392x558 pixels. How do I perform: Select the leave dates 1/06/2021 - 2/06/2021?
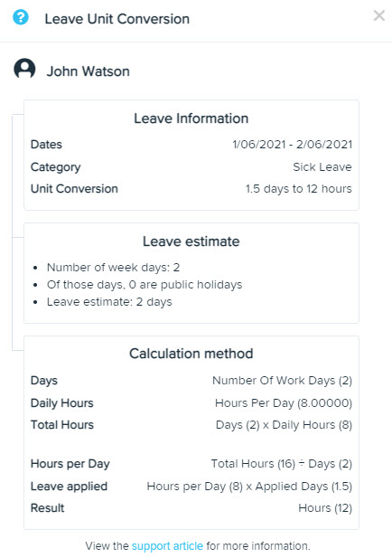[292, 145]
